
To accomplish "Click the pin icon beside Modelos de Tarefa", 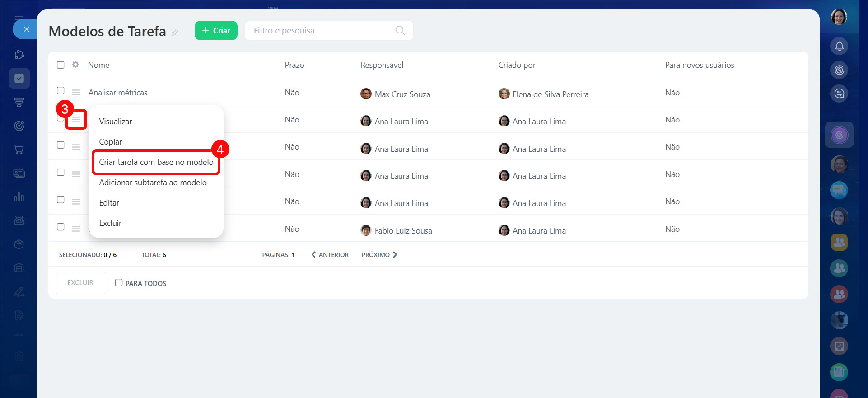I will [x=175, y=32].
